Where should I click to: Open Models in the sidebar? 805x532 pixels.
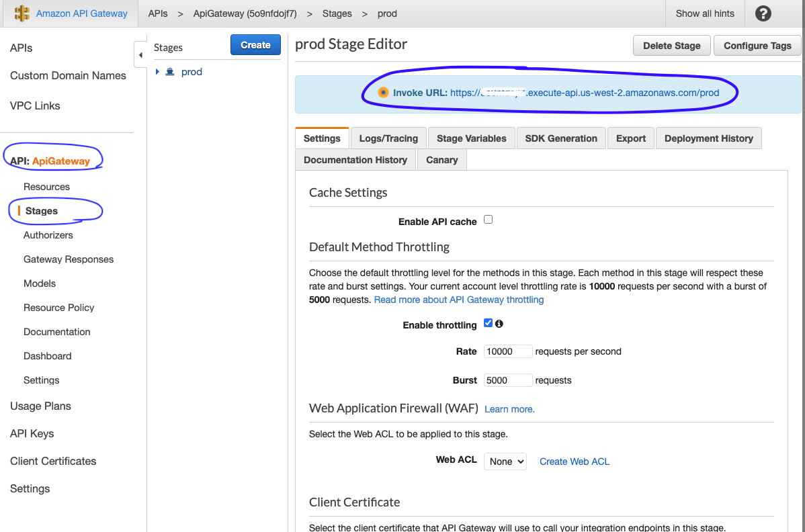tap(40, 283)
